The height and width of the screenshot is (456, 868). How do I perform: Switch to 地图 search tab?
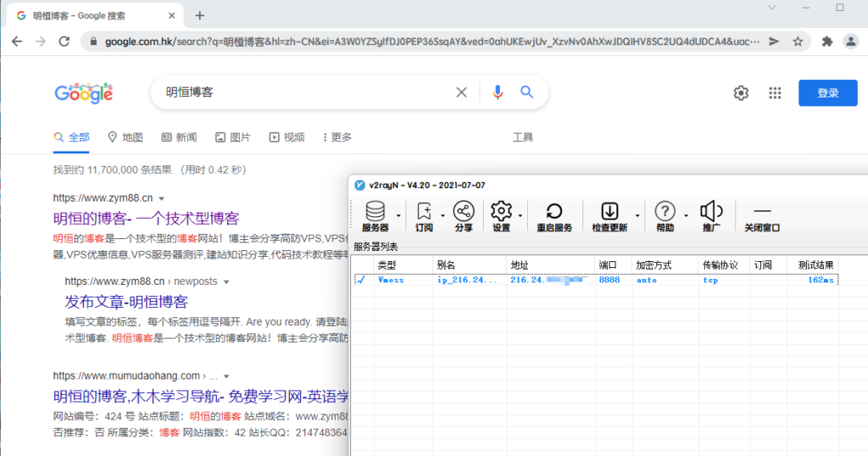coord(125,137)
